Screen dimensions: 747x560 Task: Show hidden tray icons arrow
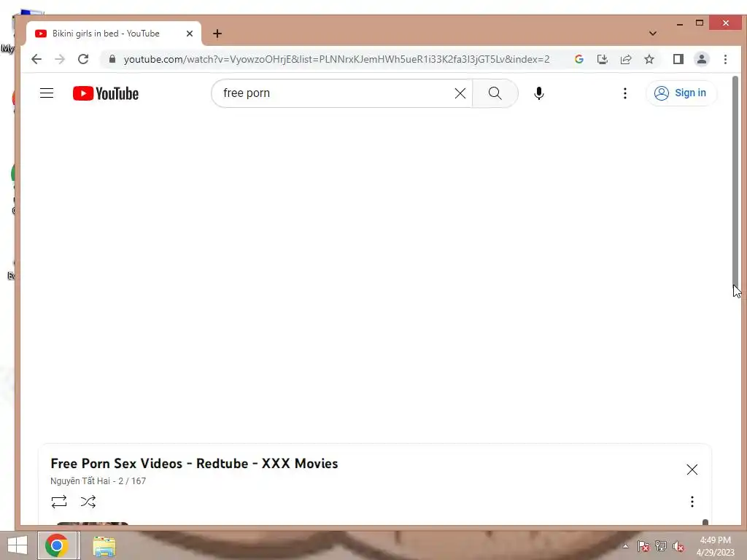[x=626, y=546]
